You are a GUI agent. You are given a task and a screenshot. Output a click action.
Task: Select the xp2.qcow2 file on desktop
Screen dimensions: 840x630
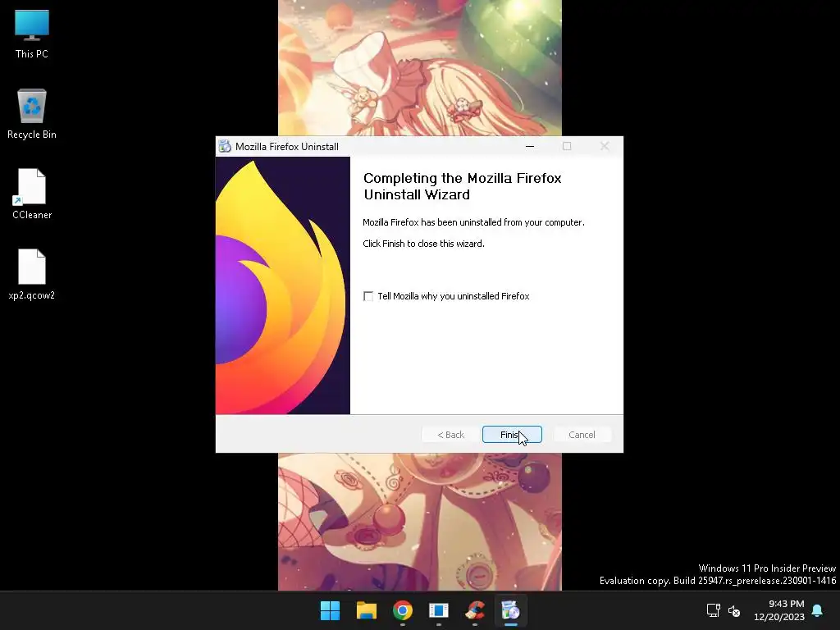click(32, 274)
